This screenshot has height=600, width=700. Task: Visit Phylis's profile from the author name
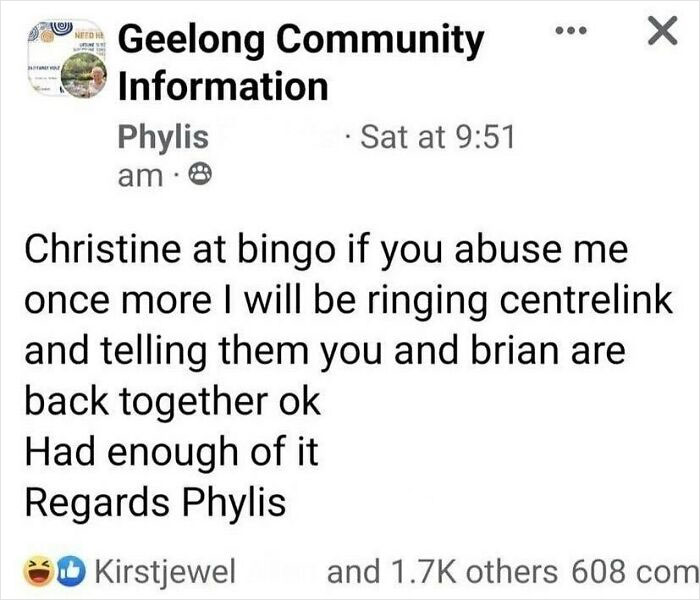(x=164, y=135)
